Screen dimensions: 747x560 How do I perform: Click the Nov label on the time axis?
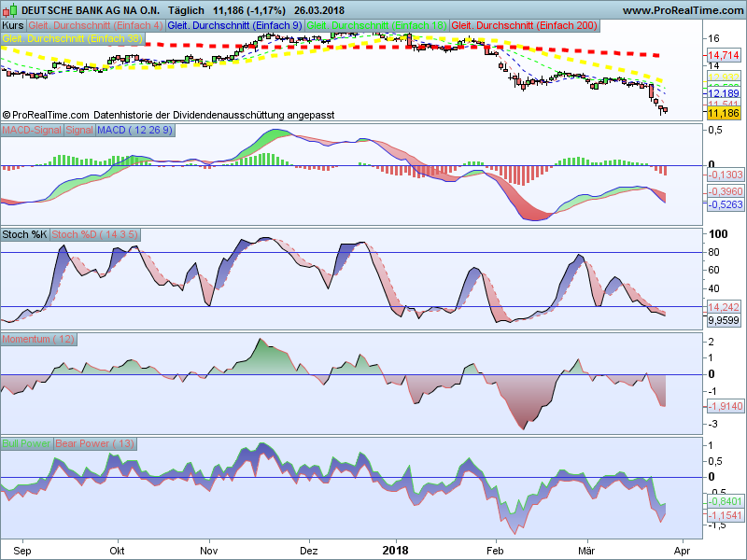[208, 551]
